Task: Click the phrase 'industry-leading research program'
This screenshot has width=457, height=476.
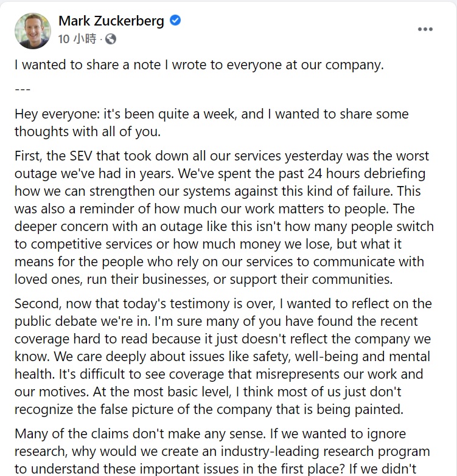Action: click(x=326, y=452)
